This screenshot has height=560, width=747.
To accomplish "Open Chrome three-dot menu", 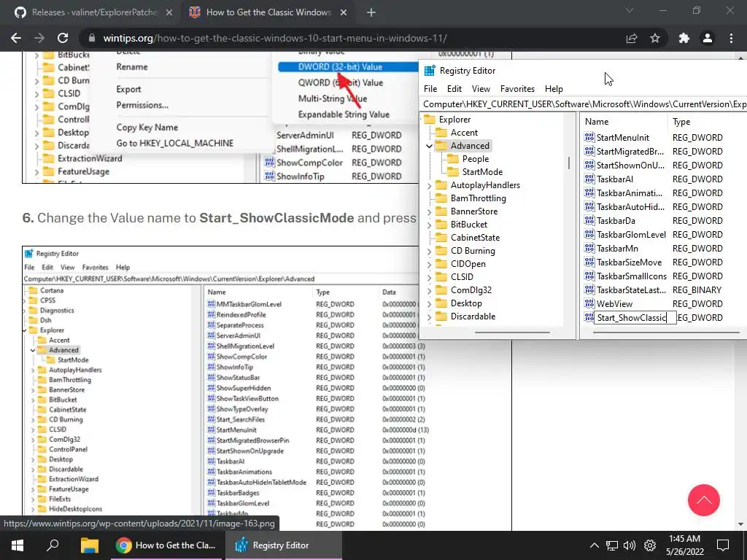I will (731, 38).
